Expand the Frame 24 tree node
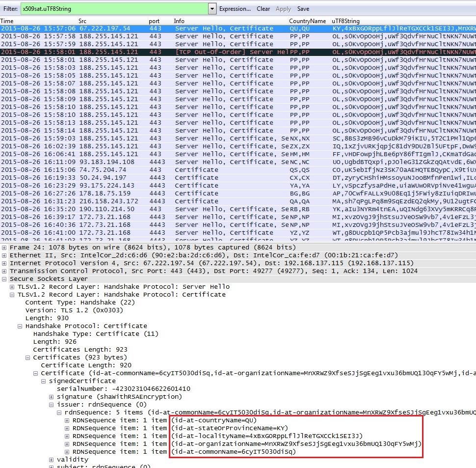476x468 pixels. 4,248
